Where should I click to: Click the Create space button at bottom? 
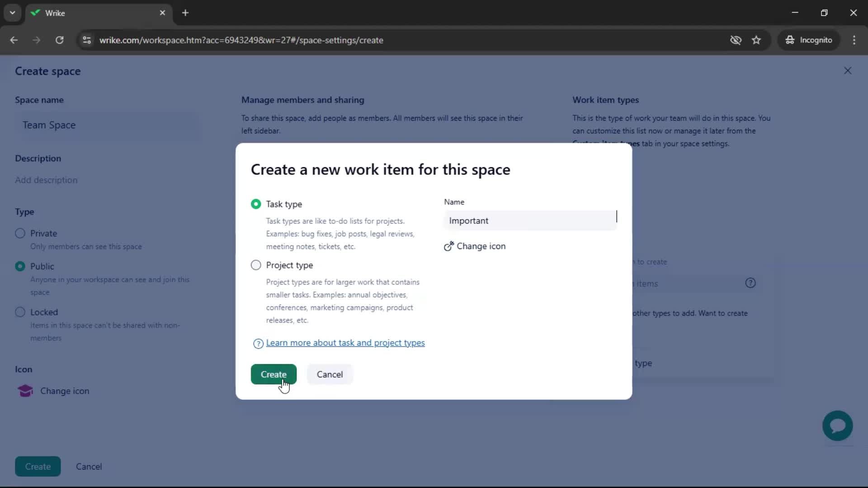[38, 467]
